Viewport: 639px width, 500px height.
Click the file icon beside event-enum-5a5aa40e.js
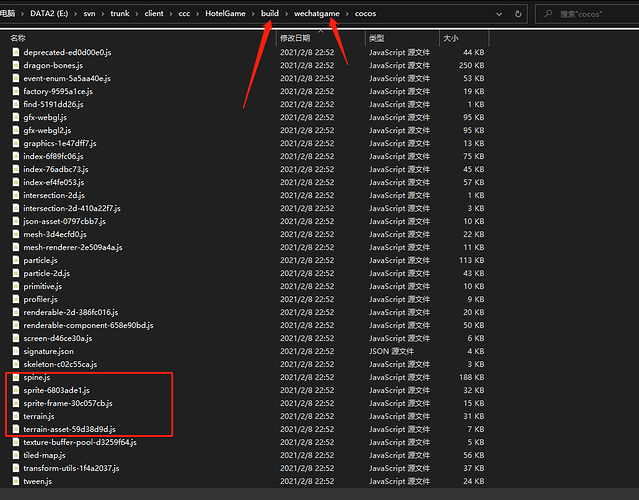click(16, 78)
